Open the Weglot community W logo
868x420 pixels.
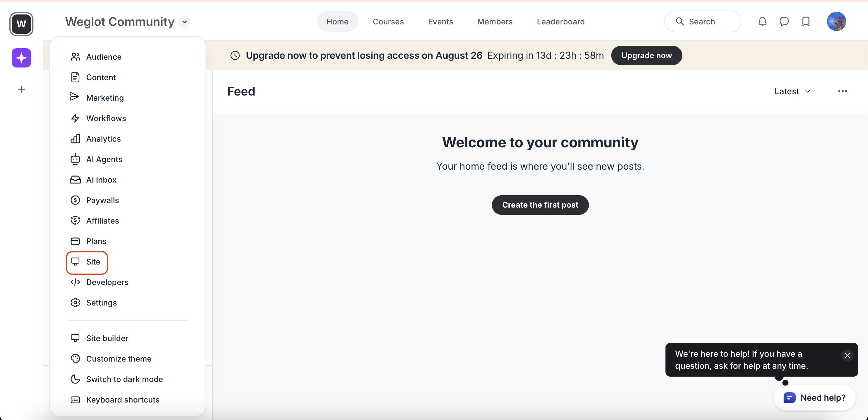21,24
